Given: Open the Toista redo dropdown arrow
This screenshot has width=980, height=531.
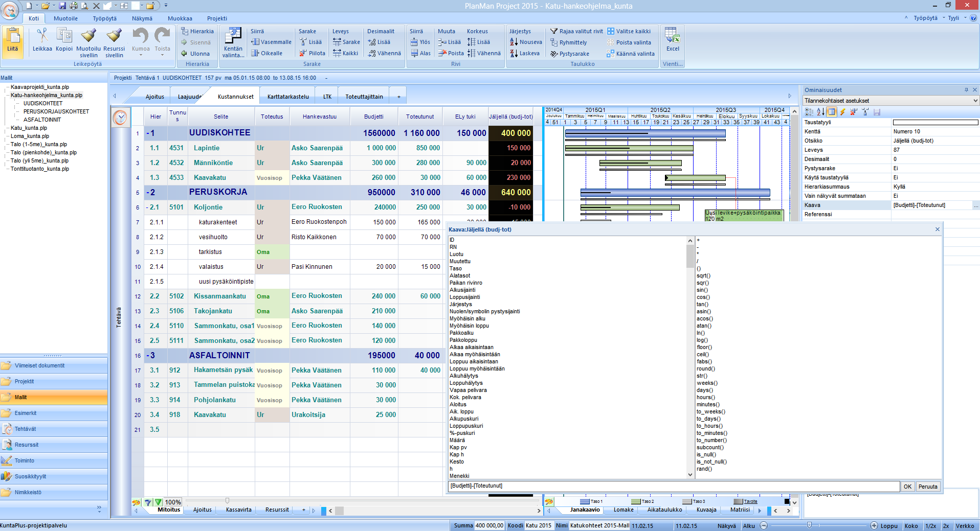Looking at the screenshot, I should (163, 55).
